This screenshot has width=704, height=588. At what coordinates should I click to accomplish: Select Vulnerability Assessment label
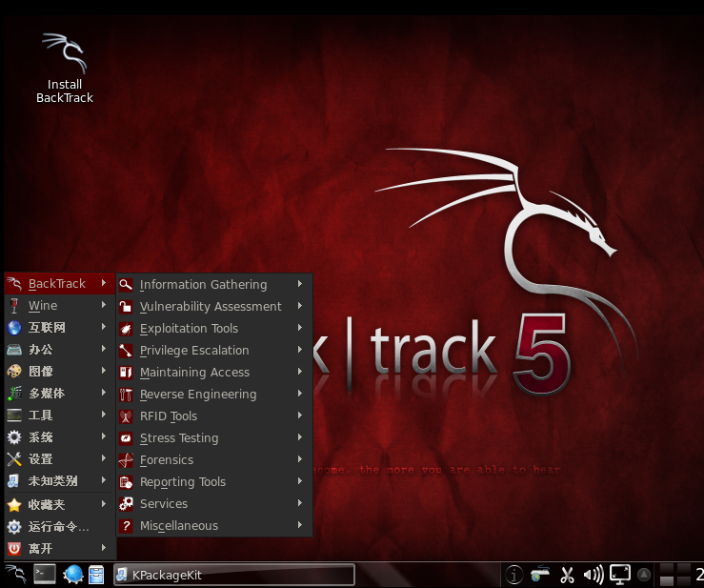point(211,306)
